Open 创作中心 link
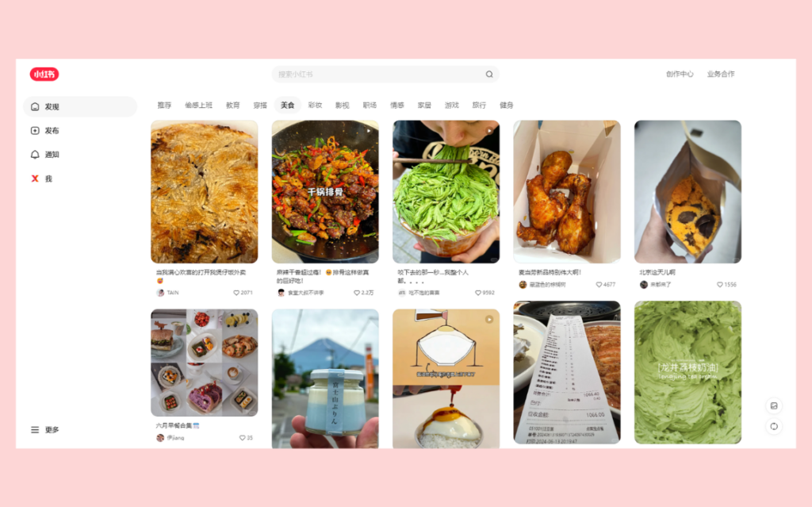 click(680, 74)
